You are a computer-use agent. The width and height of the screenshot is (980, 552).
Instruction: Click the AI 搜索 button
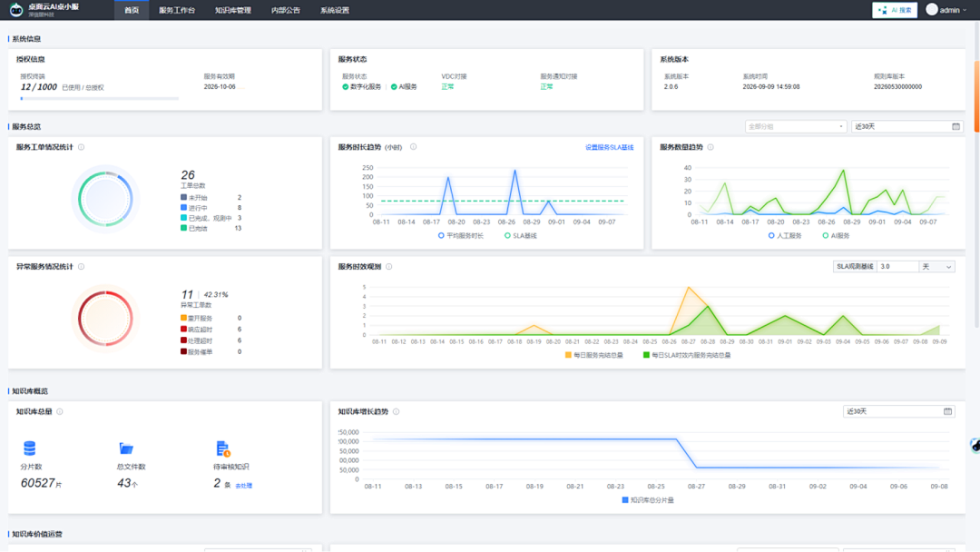[x=895, y=10]
